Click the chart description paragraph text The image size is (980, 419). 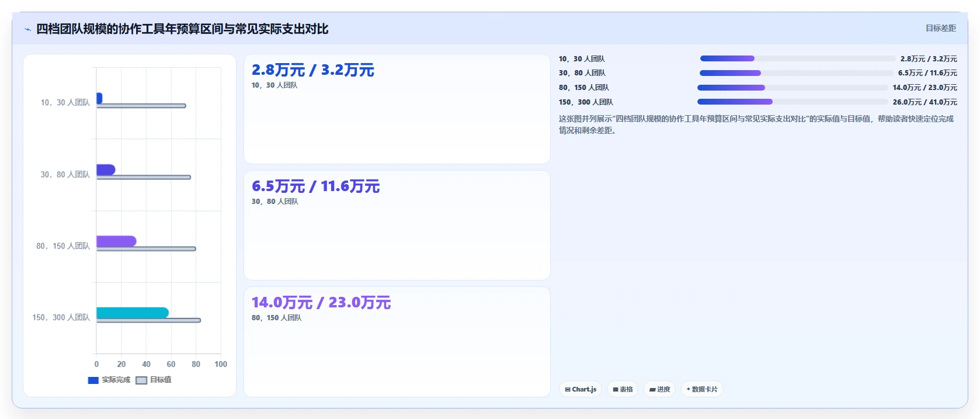756,124
